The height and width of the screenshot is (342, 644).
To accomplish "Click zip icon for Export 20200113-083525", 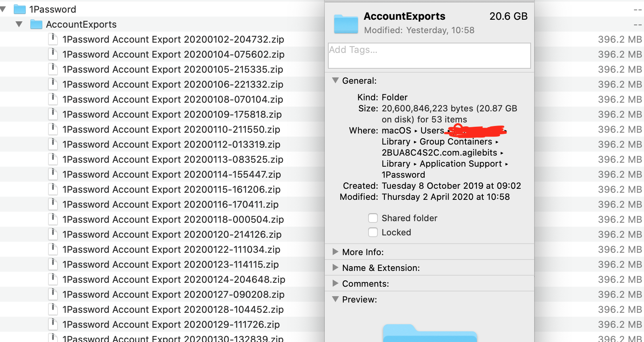I will pos(53,159).
